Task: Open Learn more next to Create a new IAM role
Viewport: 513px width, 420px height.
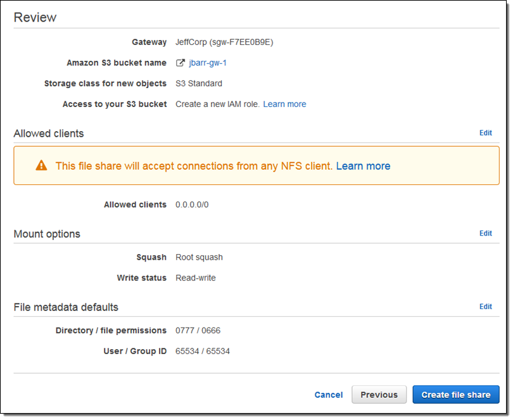Action: [284, 104]
